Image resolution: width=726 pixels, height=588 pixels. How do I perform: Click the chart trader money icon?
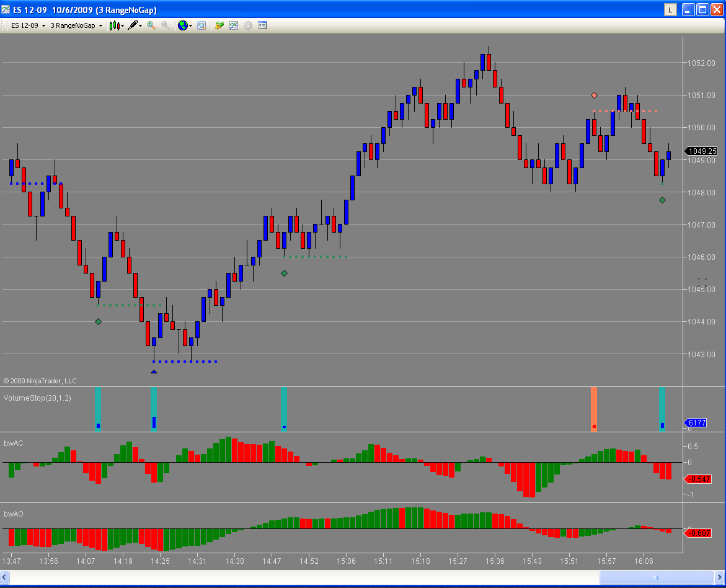(219, 25)
